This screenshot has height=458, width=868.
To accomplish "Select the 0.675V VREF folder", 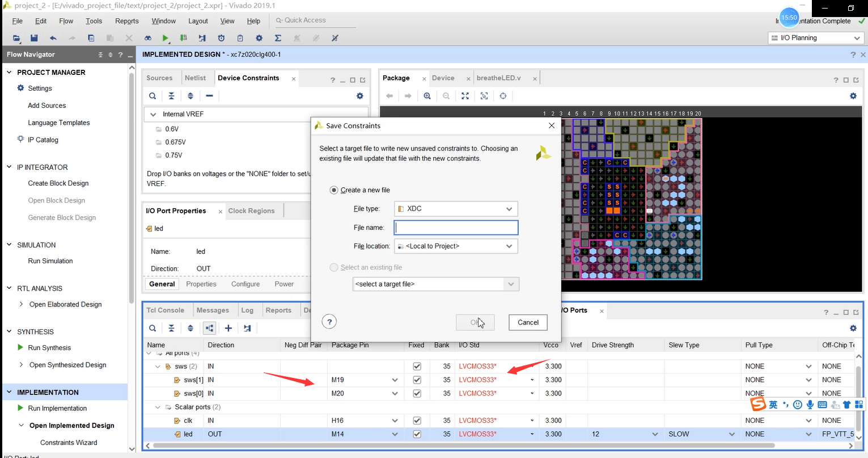I will (175, 142).
